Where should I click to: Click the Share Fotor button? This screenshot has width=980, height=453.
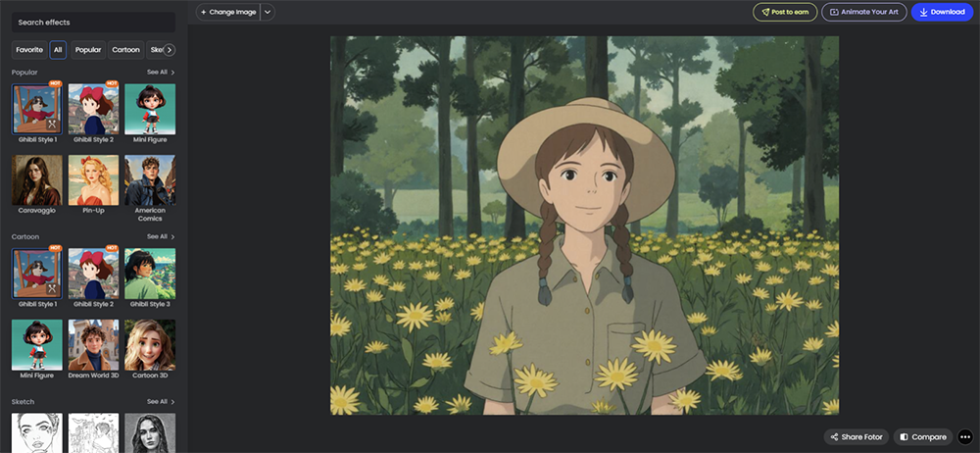[x=857, y=436]
